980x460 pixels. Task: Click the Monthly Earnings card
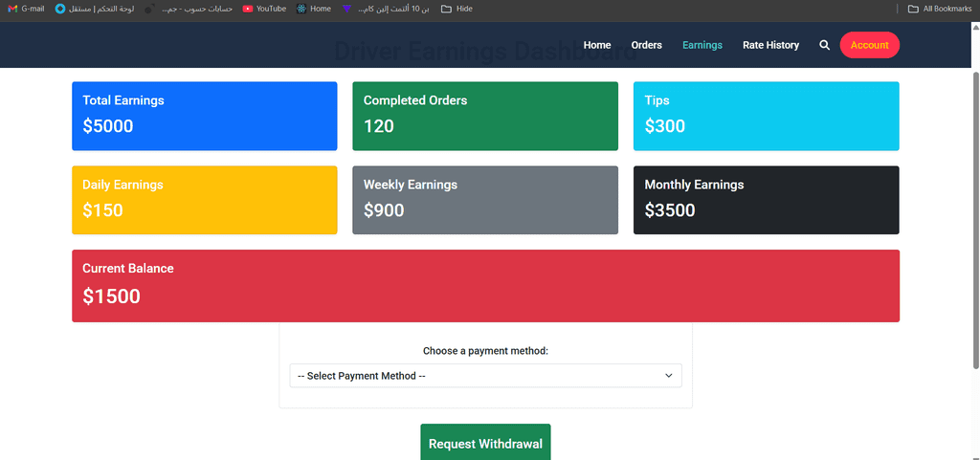click(x=767, y=200)
